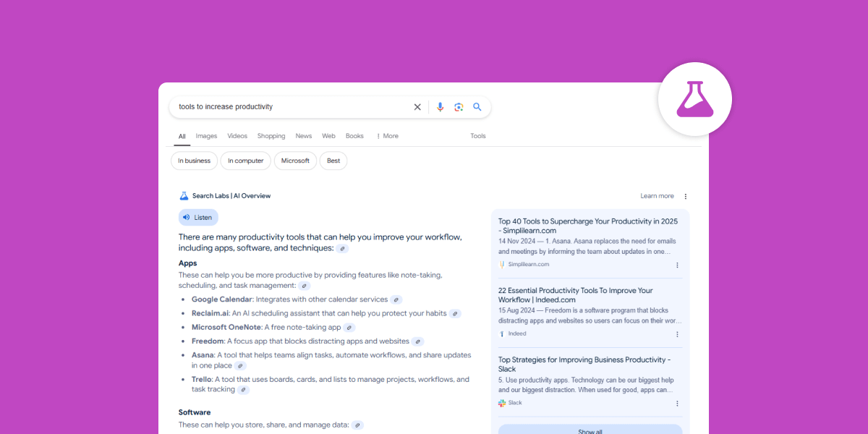Image resolution: width=868 pixels, height=434 pixels.
Task: Select the 'In computer' filter chip
Action: (246, 161)
